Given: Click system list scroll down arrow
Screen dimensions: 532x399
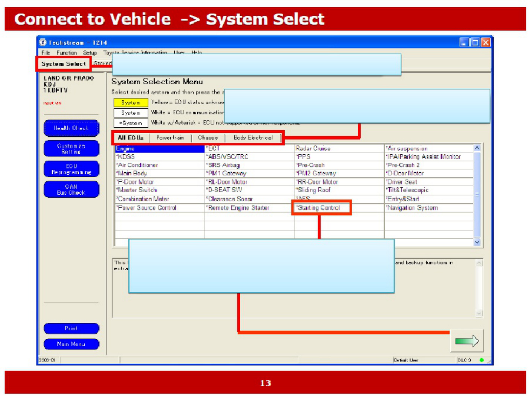Looking at the screenshot, I should point(477,242).
